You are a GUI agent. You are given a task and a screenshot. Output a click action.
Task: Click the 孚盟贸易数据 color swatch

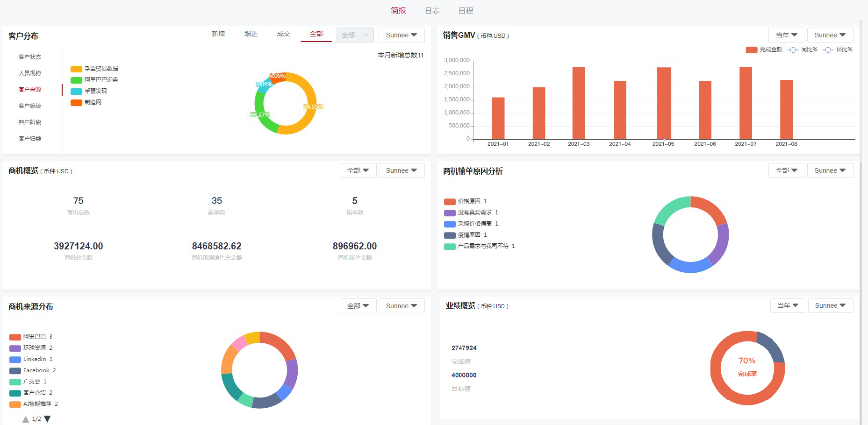coord(76,69)
